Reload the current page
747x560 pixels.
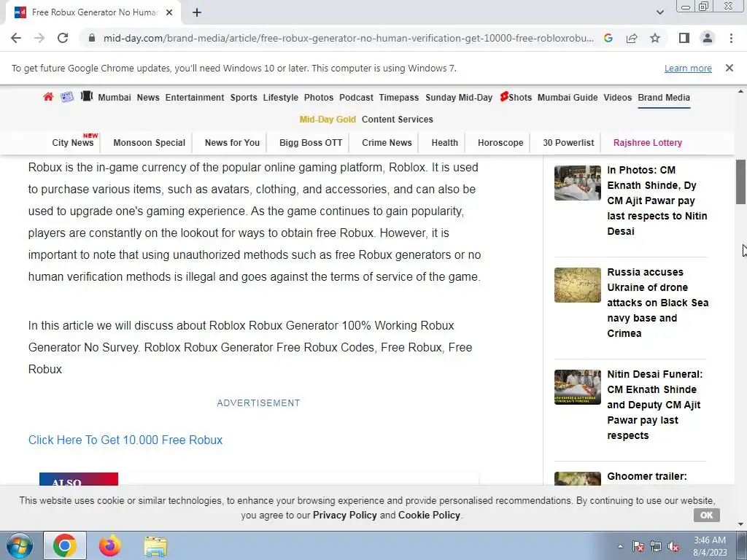(63, 38)
